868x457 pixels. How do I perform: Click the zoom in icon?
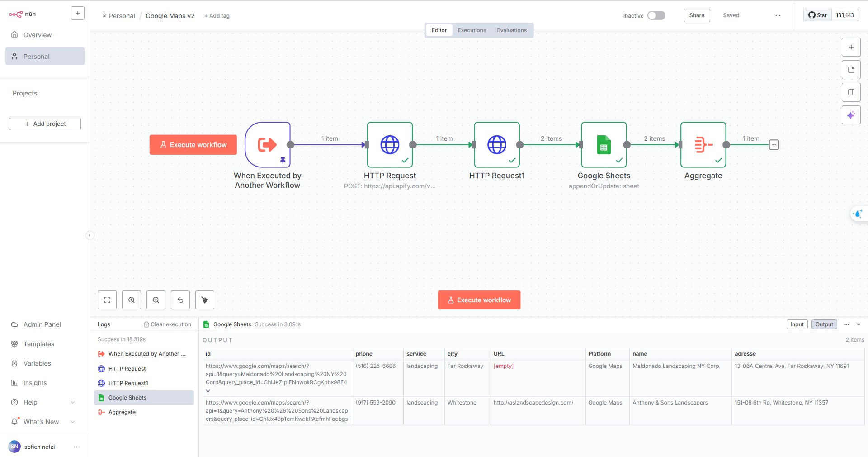(x=132, y=300)
